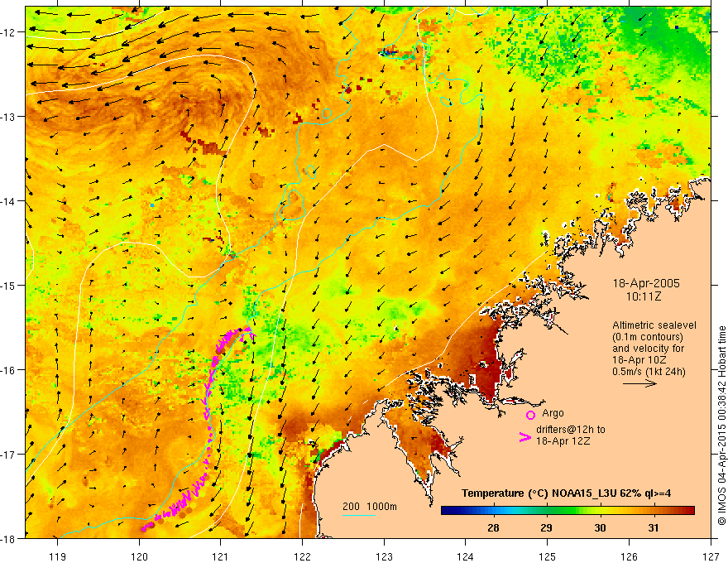Click longitude label 119 on the bottom axis
This screenshot has height=563, width=728.
click(x=58, y=556)
